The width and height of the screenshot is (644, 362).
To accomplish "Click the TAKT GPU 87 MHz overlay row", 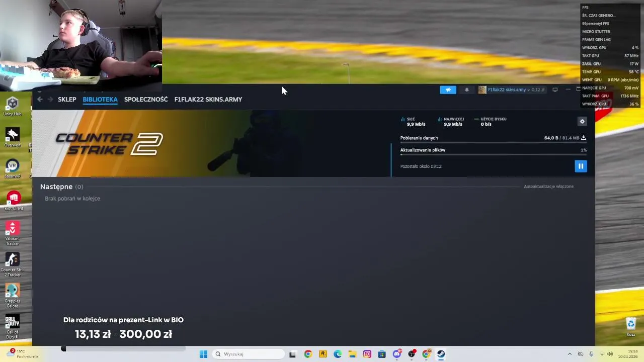I will tap(610, 56).
